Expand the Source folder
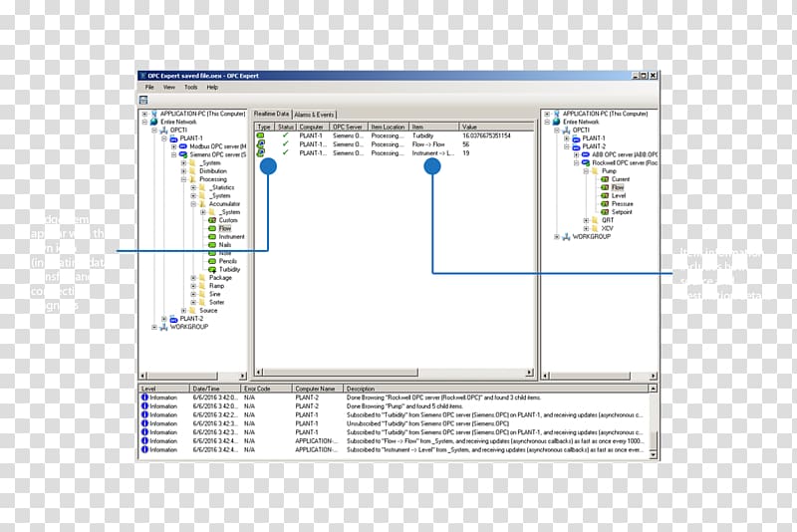The width and height of the screenshot is (797, 532). [183, 311]
